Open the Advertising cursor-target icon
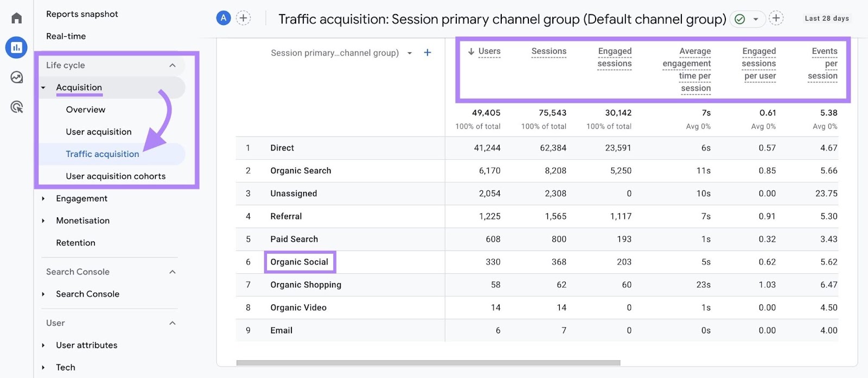 click(17, 106)
